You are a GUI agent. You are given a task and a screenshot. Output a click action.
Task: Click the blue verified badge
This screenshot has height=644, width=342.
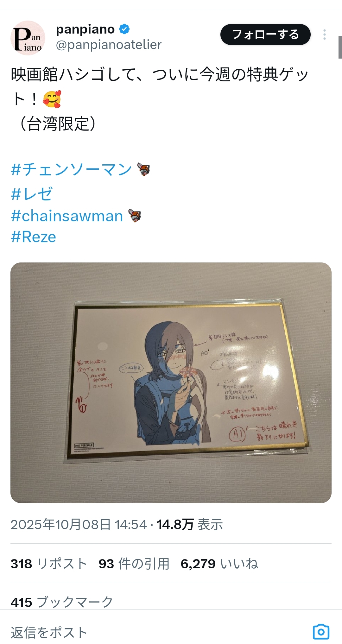coord(124,29)
